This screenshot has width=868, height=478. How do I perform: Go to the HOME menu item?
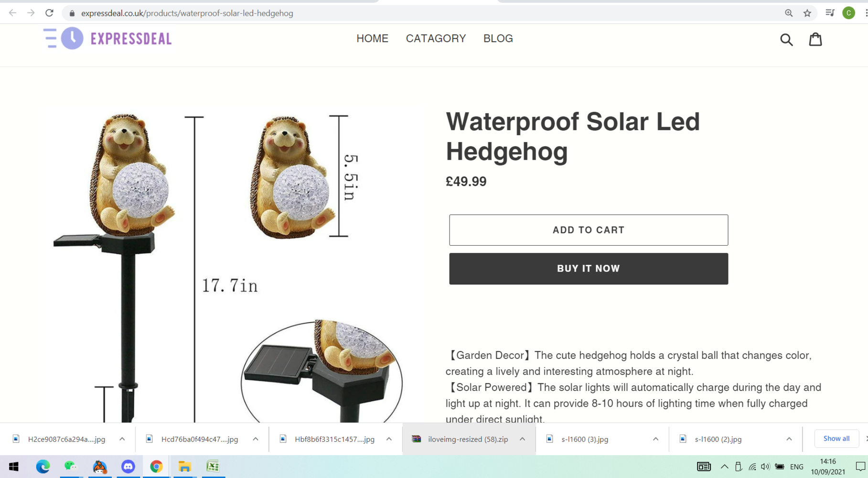pyautogui.click(x=372, y=38)
